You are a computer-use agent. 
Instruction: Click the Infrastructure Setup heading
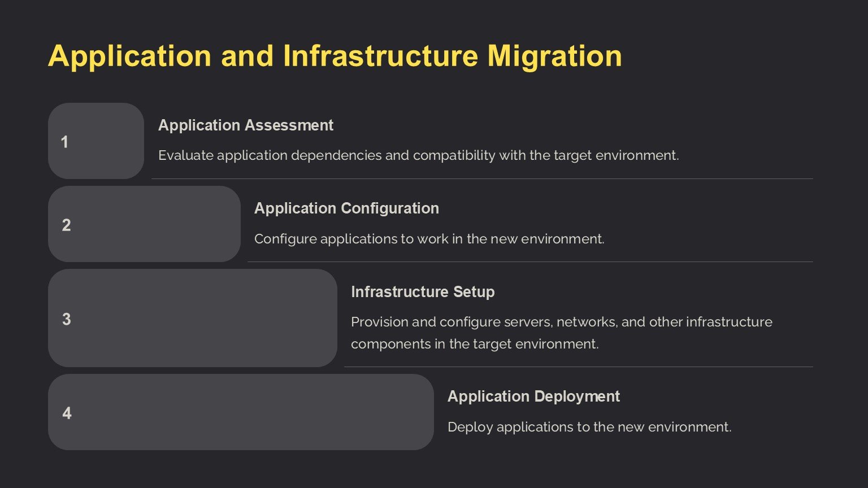(422, 292)
